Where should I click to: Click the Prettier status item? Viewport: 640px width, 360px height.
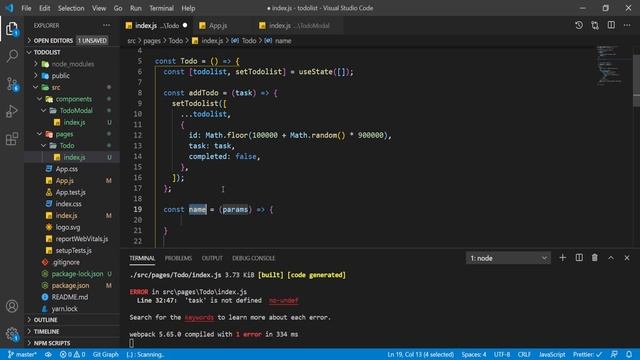(x=587, y=354)
